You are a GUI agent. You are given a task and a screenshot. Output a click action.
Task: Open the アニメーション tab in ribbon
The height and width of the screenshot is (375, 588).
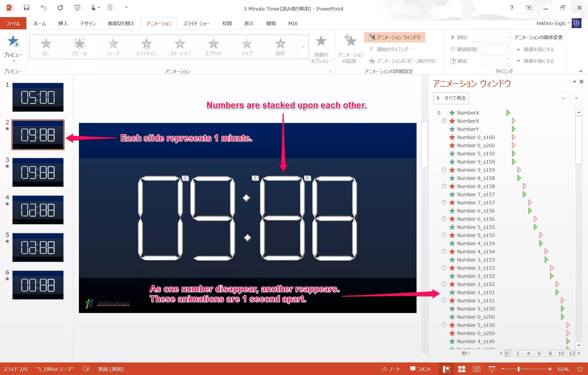pyautogui.click(x=159, y=23)
